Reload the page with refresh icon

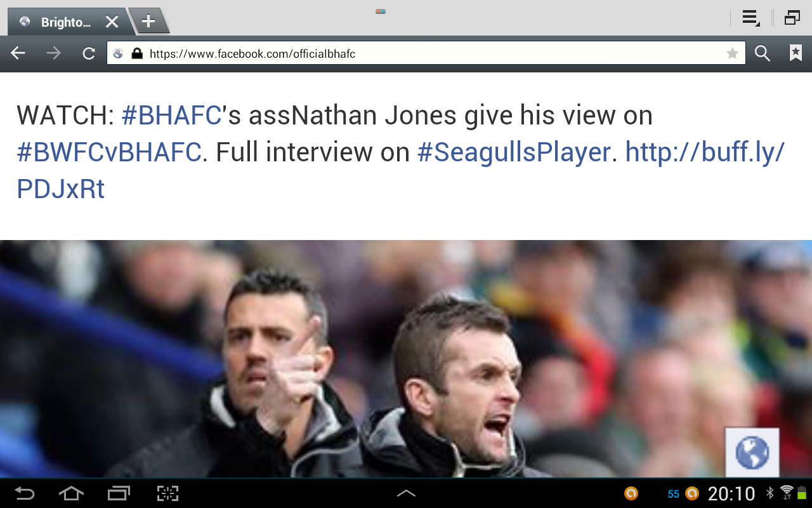click(x=89, y=54)
